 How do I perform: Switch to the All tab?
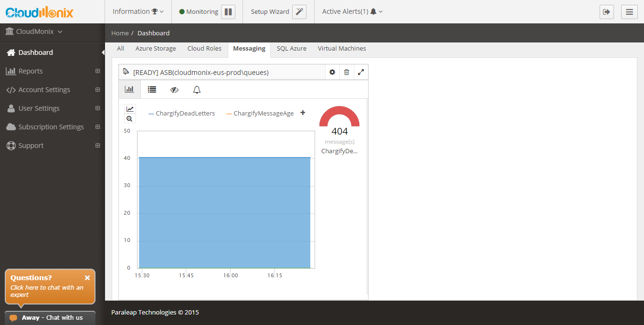120,49
